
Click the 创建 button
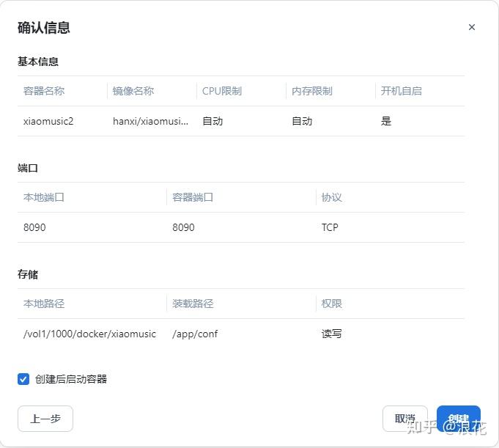tap(458, 419)
